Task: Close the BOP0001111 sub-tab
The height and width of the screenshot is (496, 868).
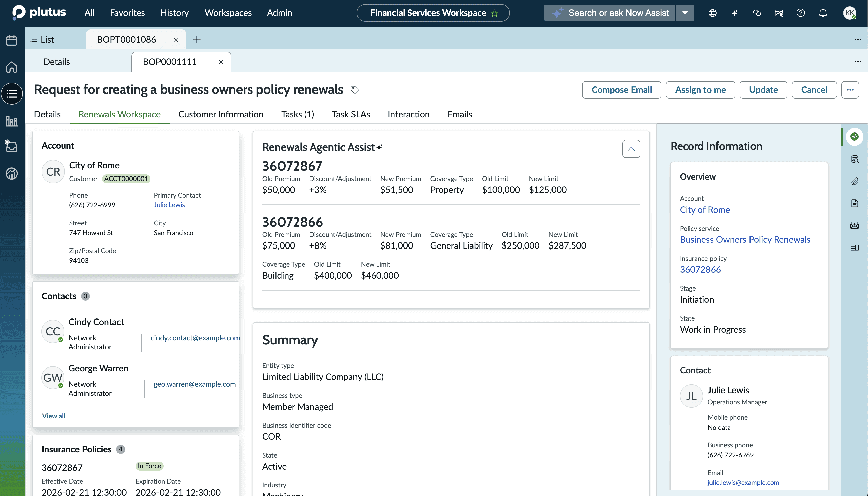Action: (221, 62)
